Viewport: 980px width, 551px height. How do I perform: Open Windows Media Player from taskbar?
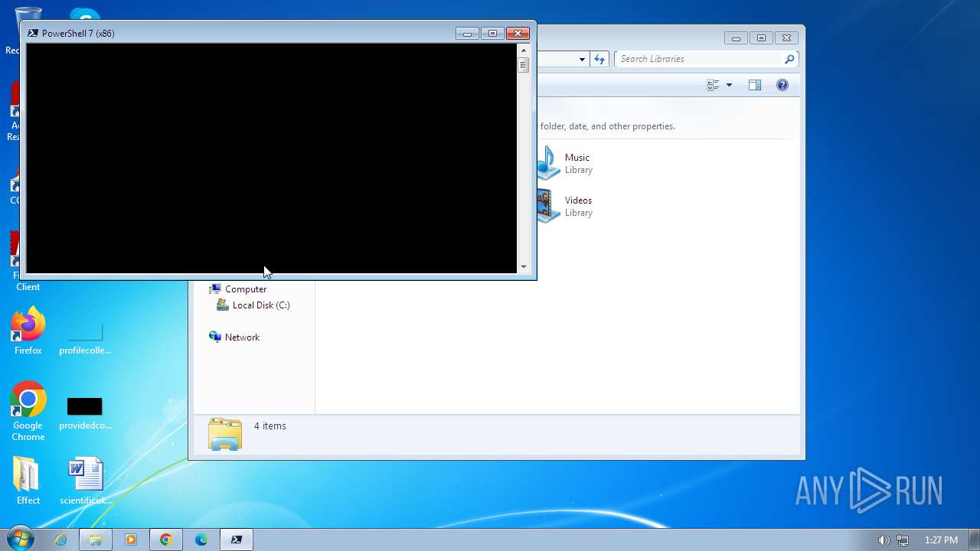[131, 540]
